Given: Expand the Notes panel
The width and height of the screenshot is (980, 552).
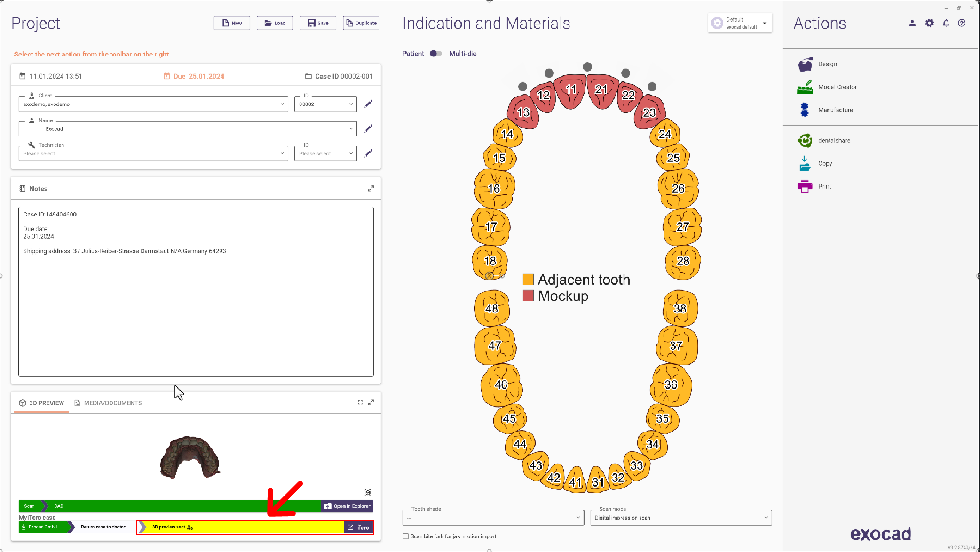Looking at the screenshot, I should point(371,189).
